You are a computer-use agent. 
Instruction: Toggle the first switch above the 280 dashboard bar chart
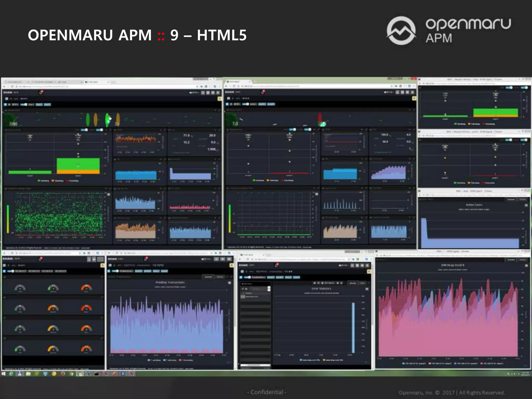point(85,130)
